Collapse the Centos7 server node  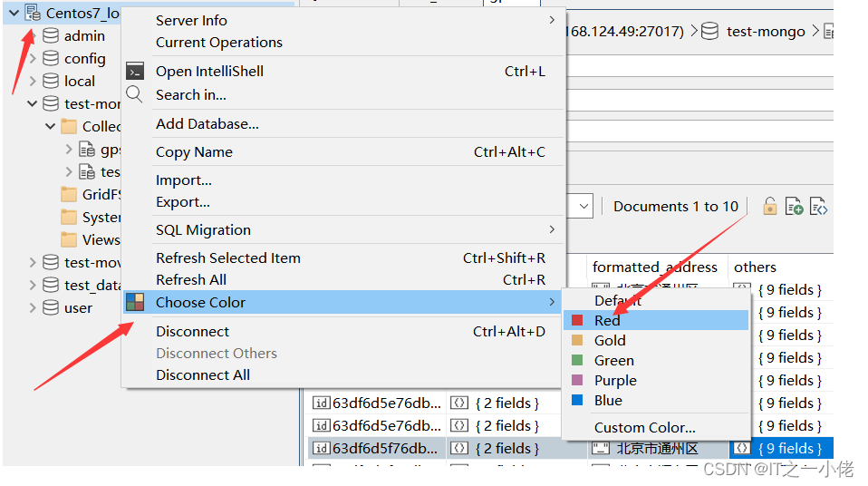tap(14, 13)
